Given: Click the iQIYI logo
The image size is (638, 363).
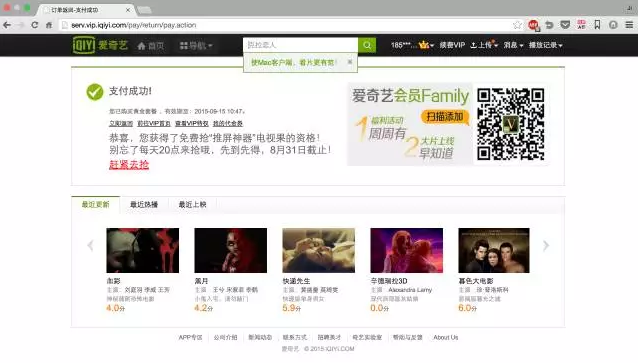Looking at the screenshot, I should 100,45.
